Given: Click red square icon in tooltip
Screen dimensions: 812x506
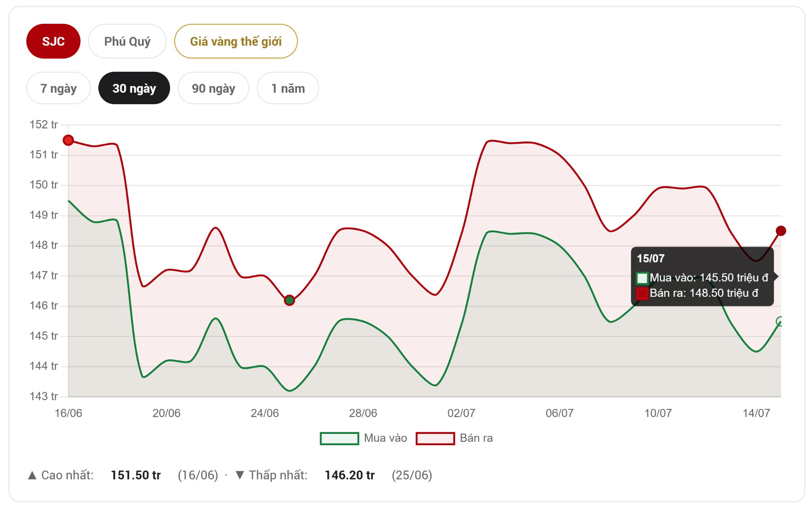Looking at the screenshot, I should coord(642,294).
